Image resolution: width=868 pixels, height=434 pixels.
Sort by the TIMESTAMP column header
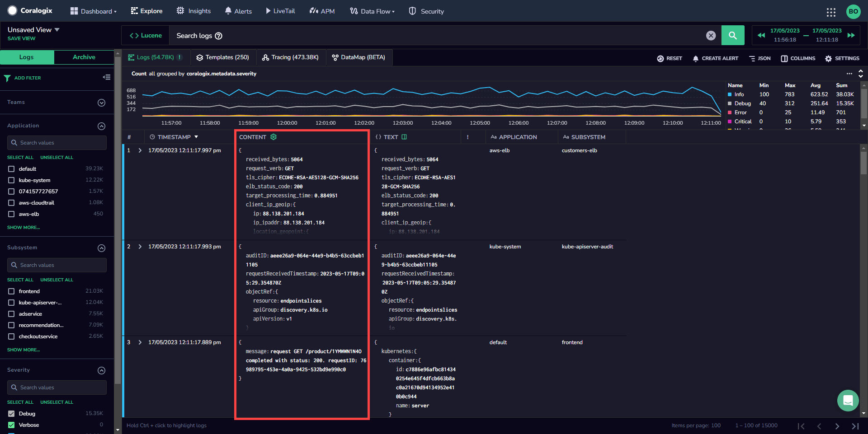click(174, 137)
